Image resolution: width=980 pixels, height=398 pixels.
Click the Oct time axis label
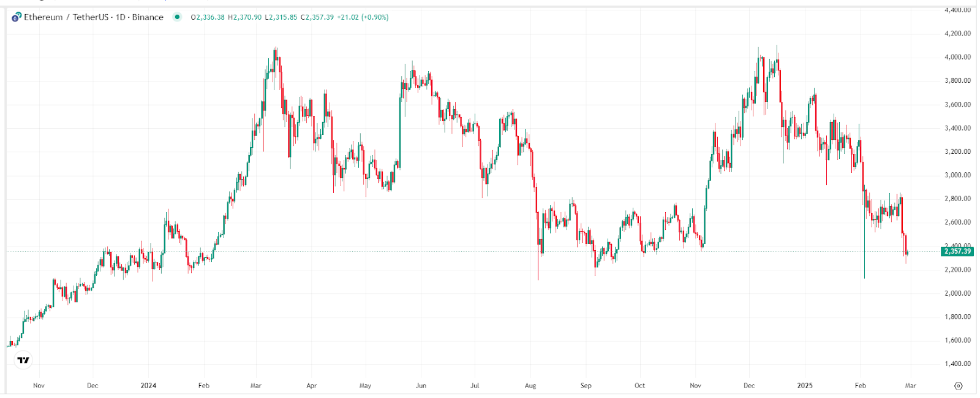pyautogui.click(x=639, y=386)
